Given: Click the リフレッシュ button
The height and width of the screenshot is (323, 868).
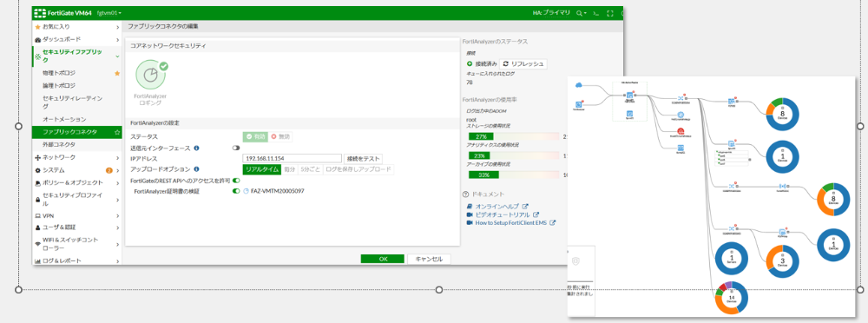Looking at the screenshot, I should [523, 63].
